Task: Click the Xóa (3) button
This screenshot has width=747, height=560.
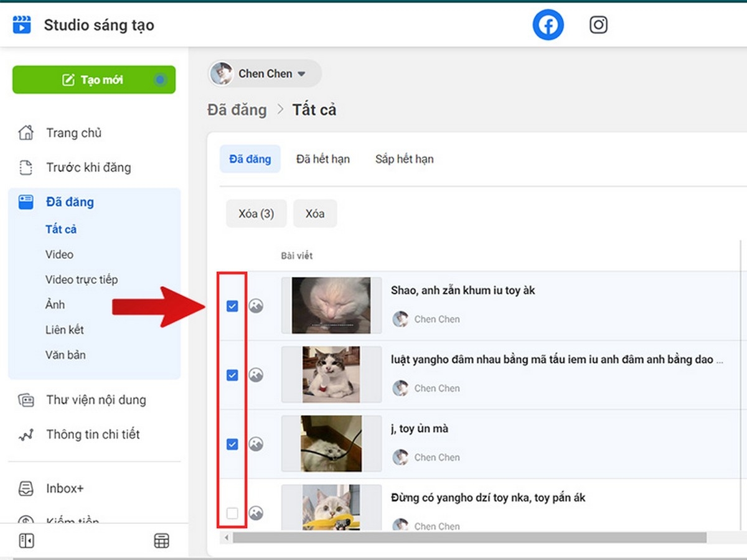Action: tap(256, 213)
